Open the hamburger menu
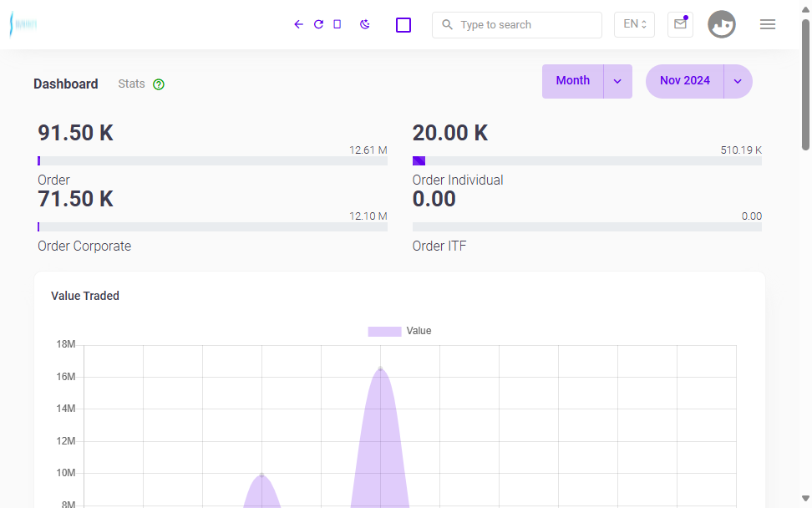812x508 pixels. click(768, 24)
